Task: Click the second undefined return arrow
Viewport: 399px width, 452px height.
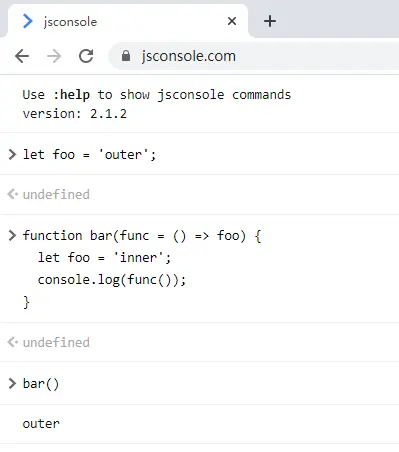Action: pyautogui.click(x=13, y=342)
